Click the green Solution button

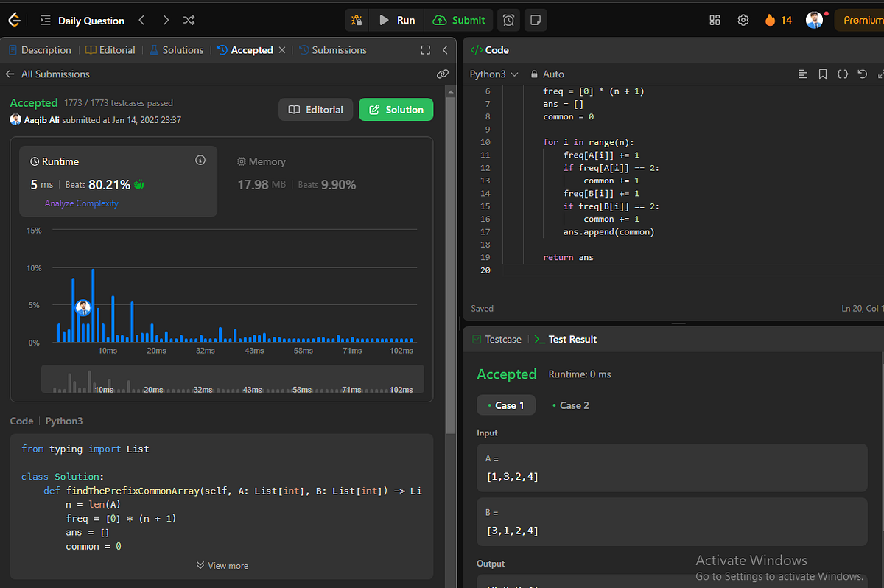pyautogui.click(x=396, y=110)
